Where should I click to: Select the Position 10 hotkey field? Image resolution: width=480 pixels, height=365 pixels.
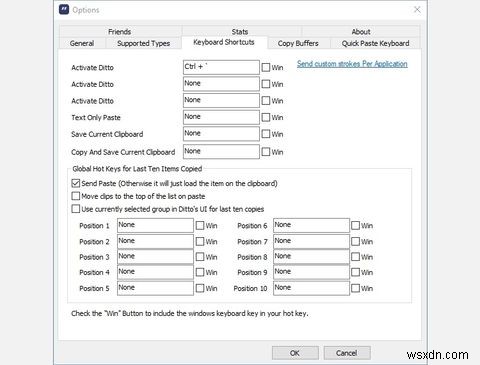(x=311, y=288)
